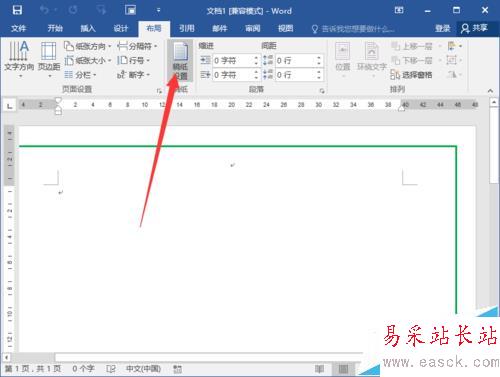Screen dimensions: 500x377
Task: Open the 文字方向 text direction menu
Action: point(19,59)
